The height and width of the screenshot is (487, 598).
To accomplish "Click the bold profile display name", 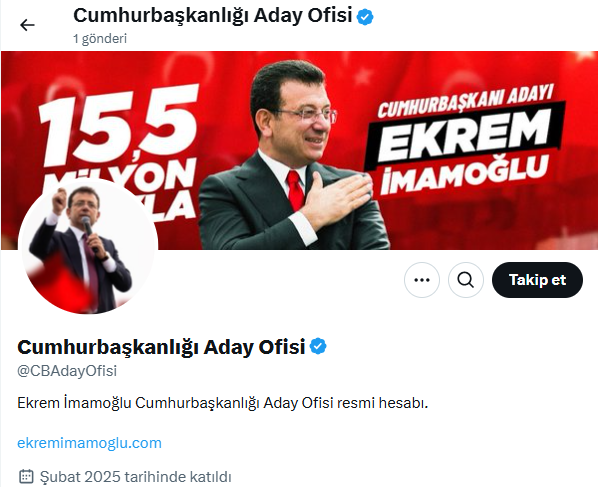I will pyautogui.click(x=161, y=347).
